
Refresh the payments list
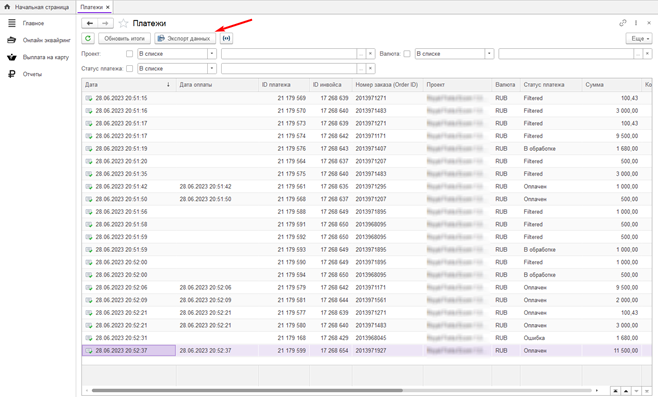(88, 38)
